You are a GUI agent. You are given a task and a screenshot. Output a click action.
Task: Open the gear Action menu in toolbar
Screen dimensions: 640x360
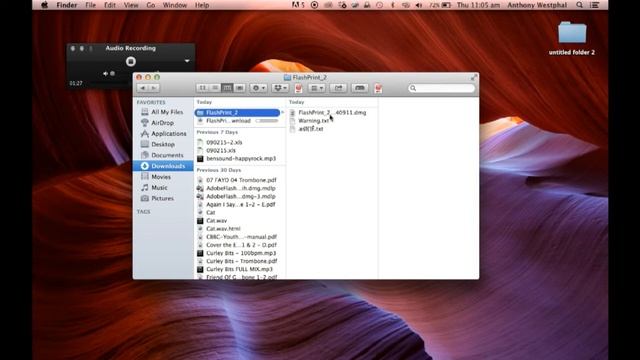click(258, 88)
